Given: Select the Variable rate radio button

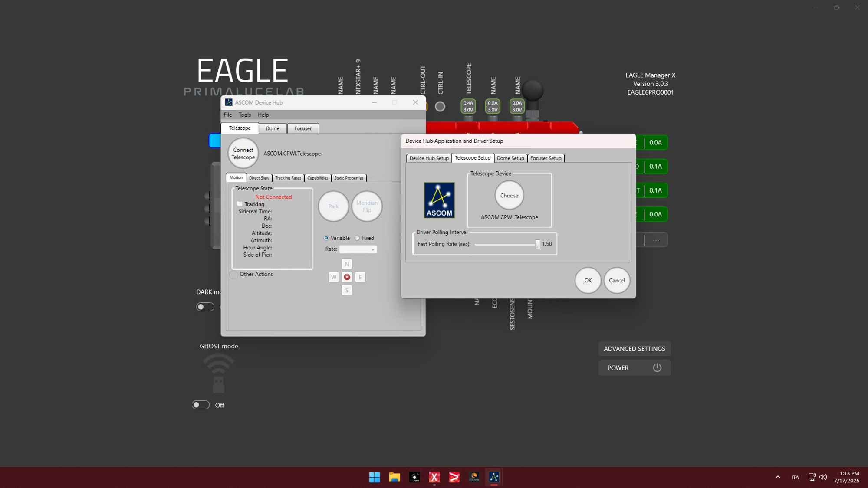Looking at the screenshot, I should coord(326,238).
